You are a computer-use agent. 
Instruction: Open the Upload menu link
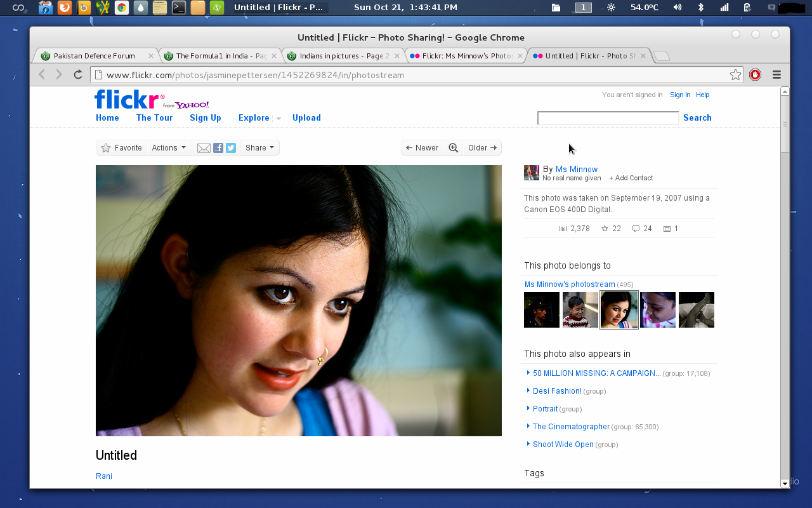(x=306, y=117)
